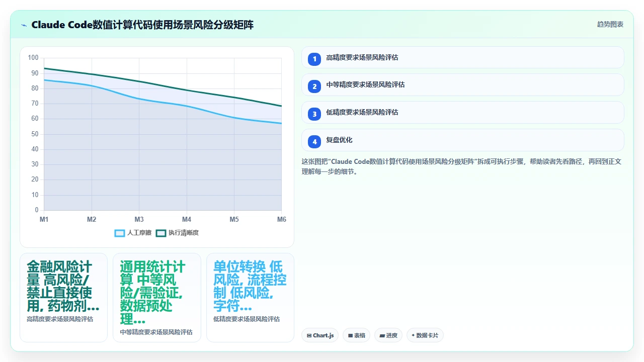Click the lightning icon beside the title
Image resolution: width=644 pixels, height=362 pixels.
[x=24, y=25]
